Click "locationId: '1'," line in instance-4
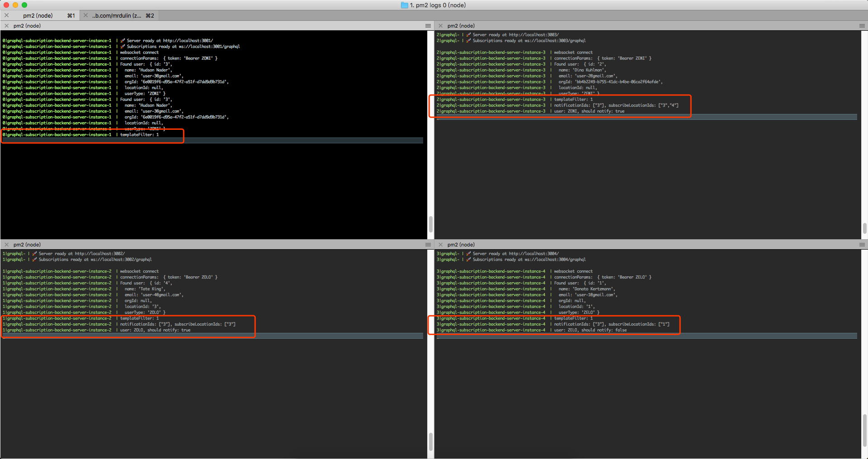The image size is (868, 459). tap(577, 307)
